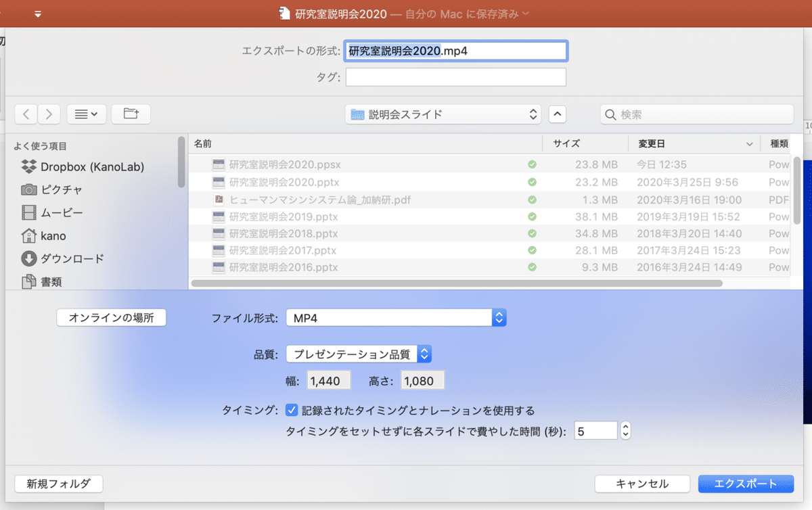Click inside the 検索 search field
Viewport: 812px width, 510px height.
click(696, 114)
